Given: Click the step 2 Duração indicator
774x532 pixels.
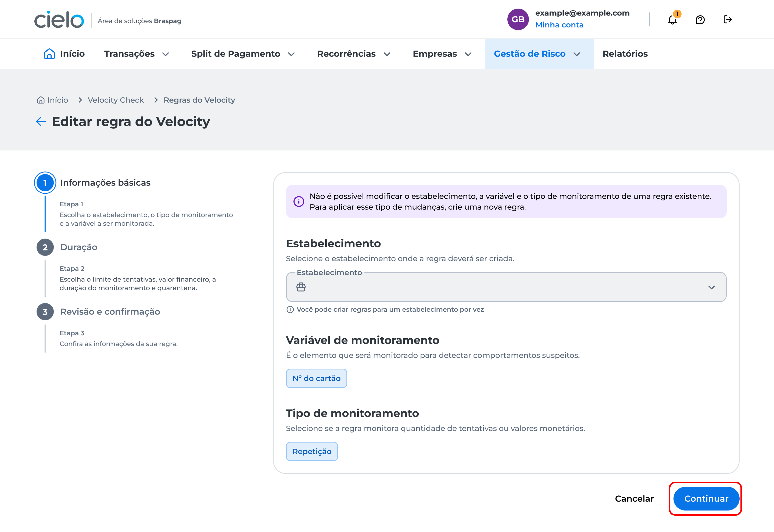Looking at the screenshot, I should coord(45,247).
